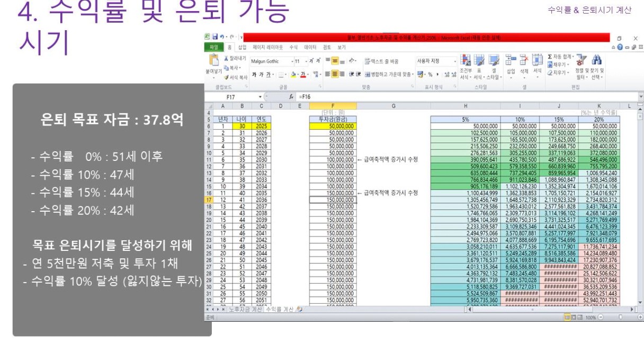Screen dimensions: 644x362
Task: Open Conditional Formatting (조건부 서식) menu
Action: (x=466, y=66)
